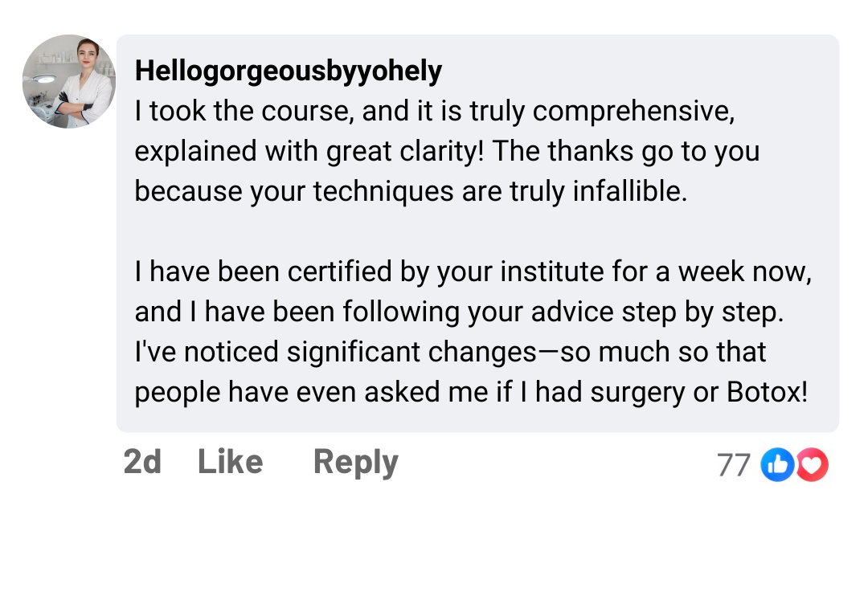The height and width of the screenshot is (600, 868).
Task: Reply to the comment
Action: coord(355,462)
